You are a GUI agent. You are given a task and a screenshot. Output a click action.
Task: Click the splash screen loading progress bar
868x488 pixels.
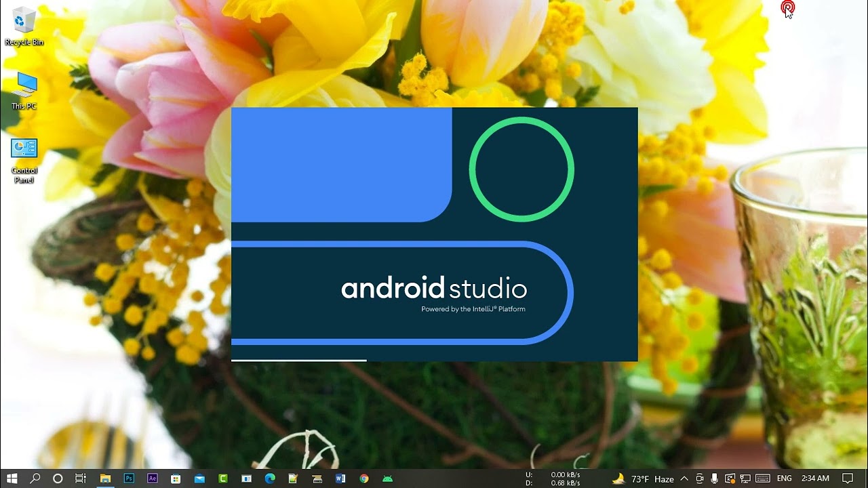point(299,361)
